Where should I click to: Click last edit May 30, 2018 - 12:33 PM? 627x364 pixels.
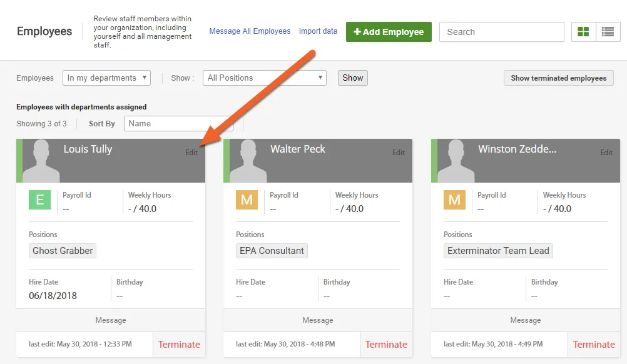point(80,344)
